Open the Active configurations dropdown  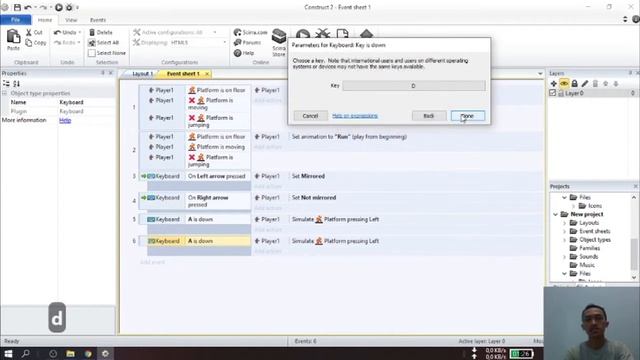pos(215,32)
